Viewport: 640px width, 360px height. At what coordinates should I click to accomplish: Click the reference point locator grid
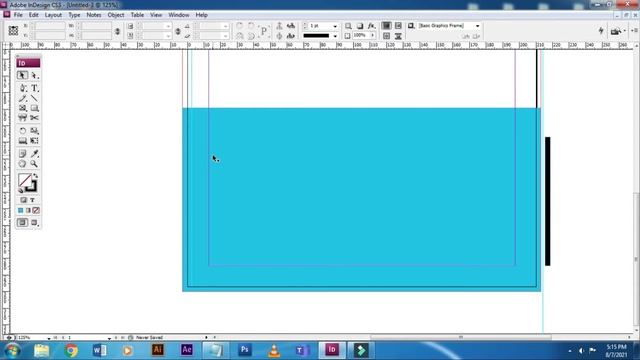pyautogui.click(x=13, y=30)
